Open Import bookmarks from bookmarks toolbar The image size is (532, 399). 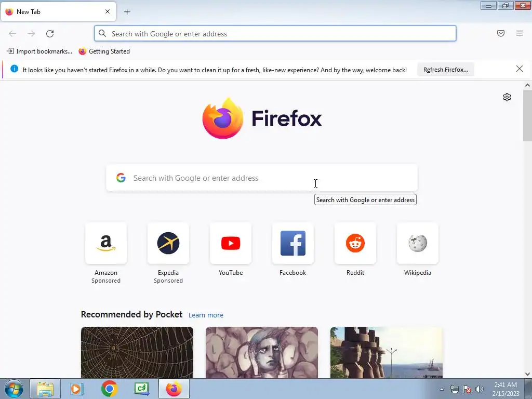(x=39, y=51)
